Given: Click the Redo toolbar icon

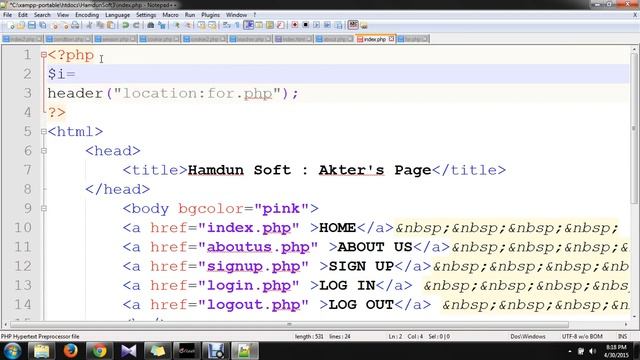Looking at the screenshot, I should point(136,25).
